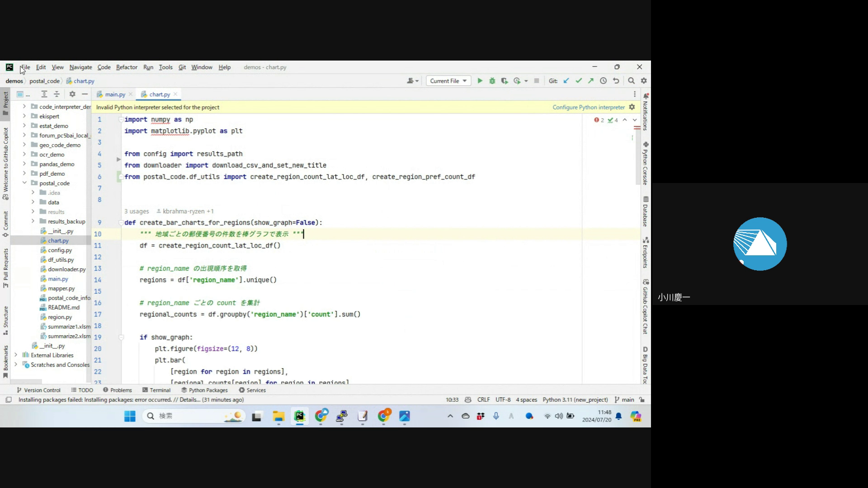Start debugging with the bug icon
This screenshot has height=488, width=868.
(492, 81)
